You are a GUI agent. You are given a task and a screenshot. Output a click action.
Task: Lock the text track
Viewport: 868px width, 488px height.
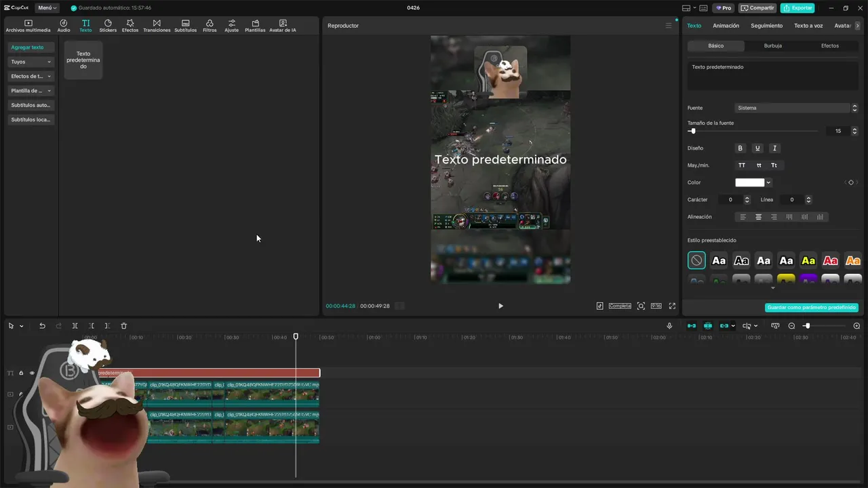coord(21,373)
